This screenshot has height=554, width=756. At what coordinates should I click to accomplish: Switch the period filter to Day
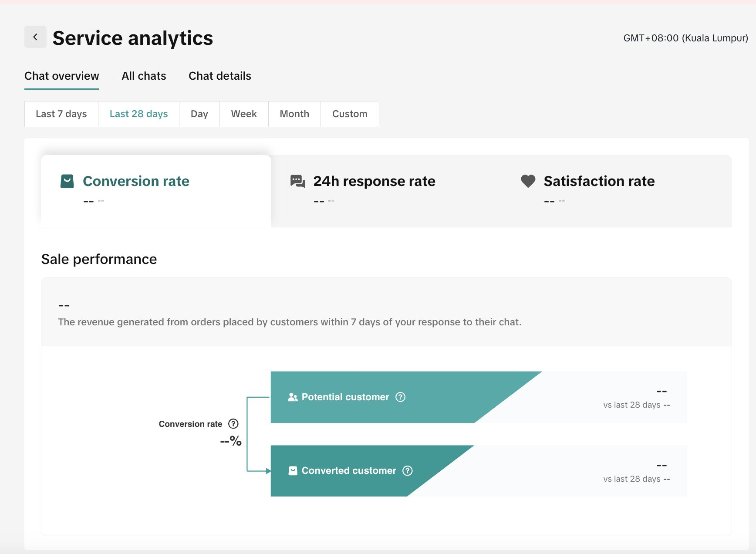point(199,114)
